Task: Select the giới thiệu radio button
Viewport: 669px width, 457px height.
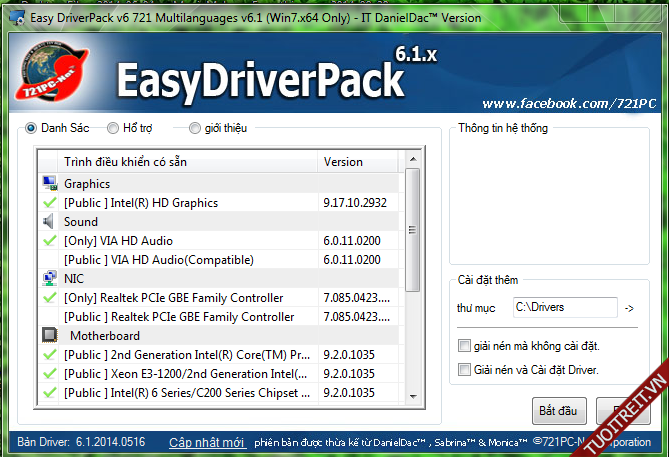Action: 194,128
